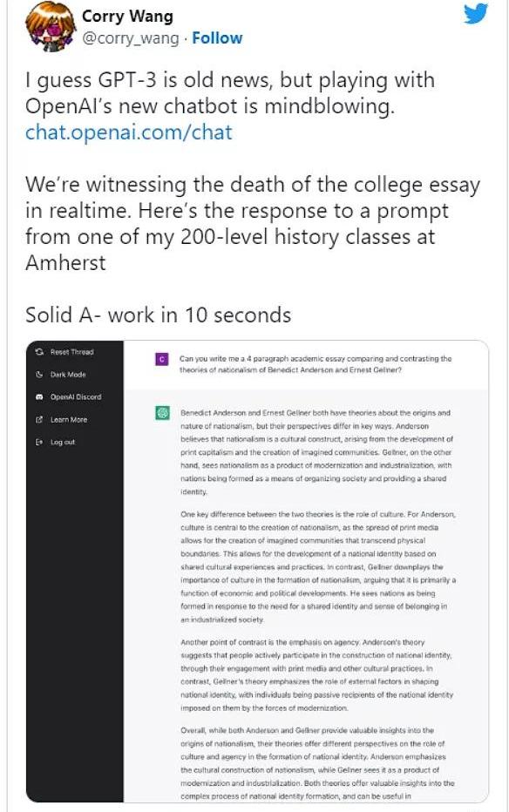
Task: Click the Dark Mode moon icon
Action: pos(39,374)
